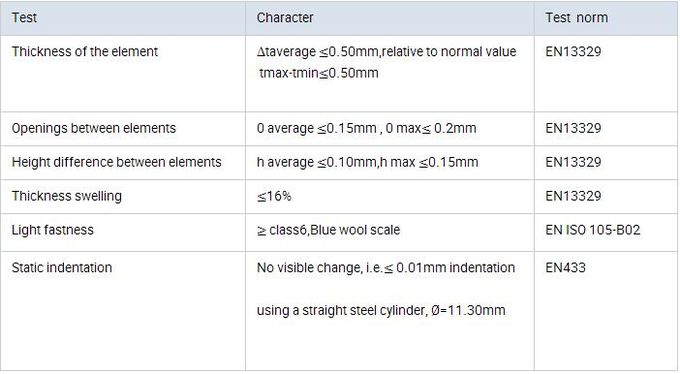The image size is (680, 374).
Task: Click the EN433 norm cell
Action: (x=606, y=311)
